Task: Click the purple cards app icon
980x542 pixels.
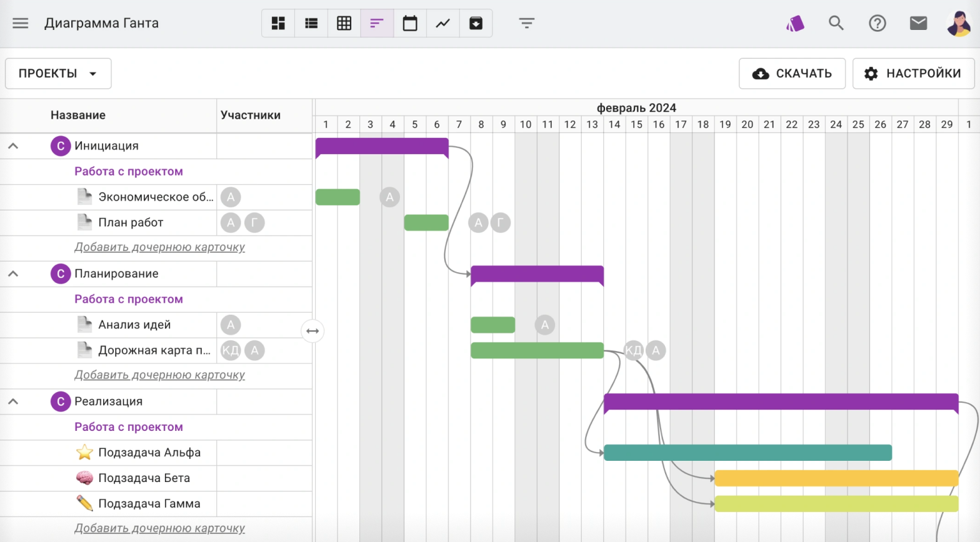Action: (795, 23)
